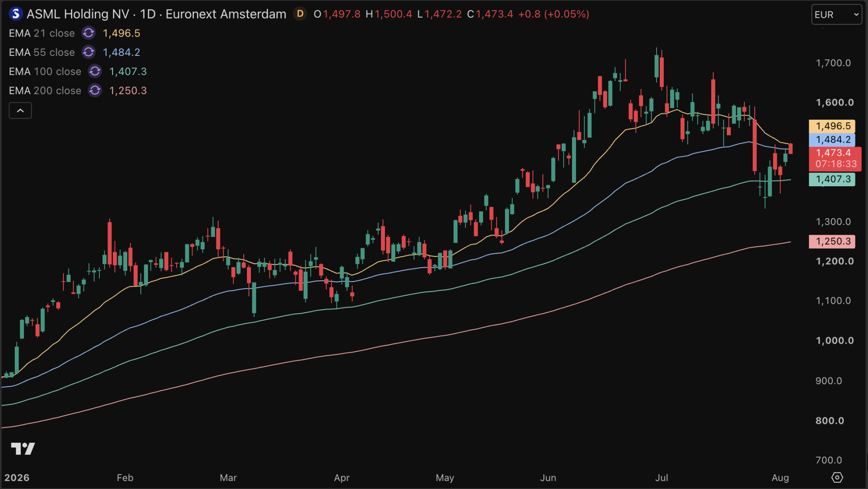Open the EUR currency dropdown
This screenshot has width=868, height=489.
(x=837, y=14)
